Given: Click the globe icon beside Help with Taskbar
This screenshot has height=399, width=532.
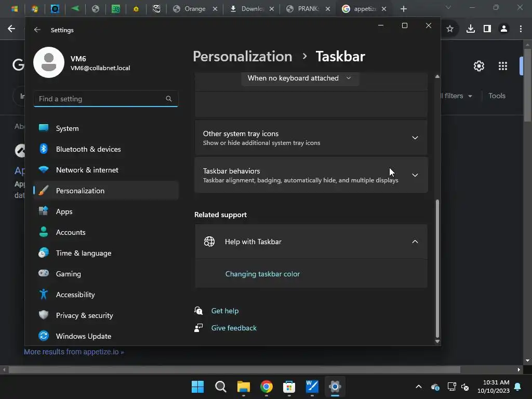Looking at the screenshot, I should [x=209, y=242].
